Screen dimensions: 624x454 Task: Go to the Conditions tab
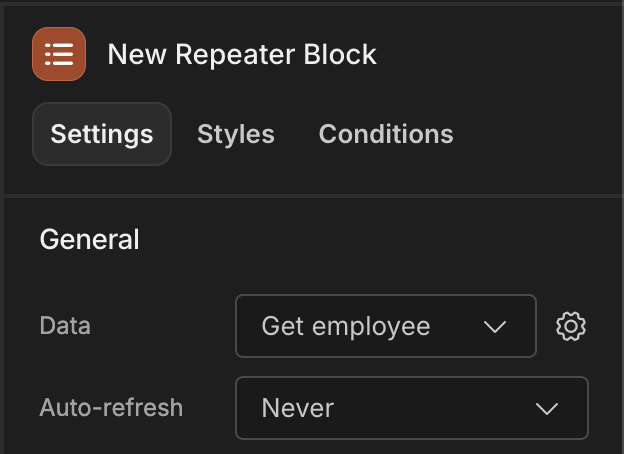point(386,134)
